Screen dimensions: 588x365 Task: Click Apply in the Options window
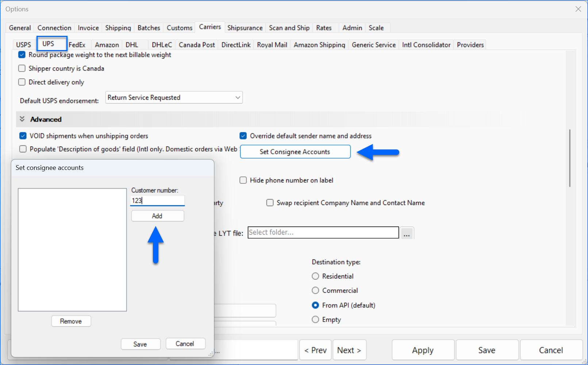423,350
